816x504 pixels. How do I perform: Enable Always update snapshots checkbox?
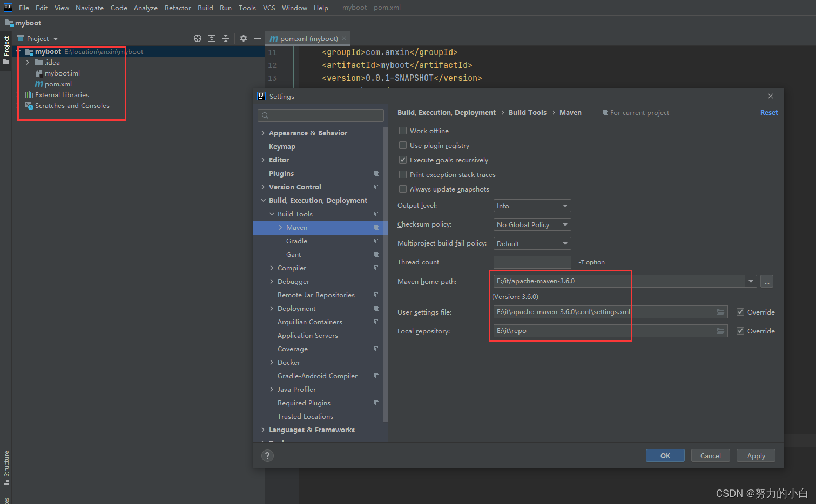[403, 189]
